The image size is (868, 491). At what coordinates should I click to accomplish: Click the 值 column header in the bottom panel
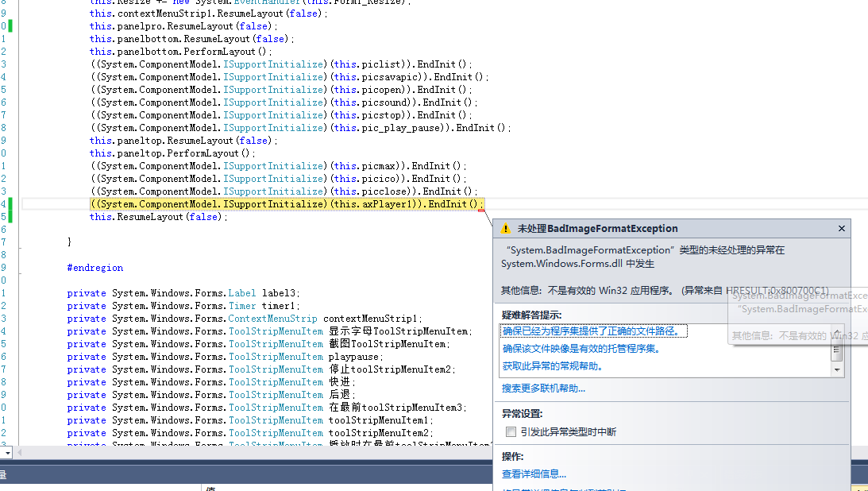(x=210, y=488)
